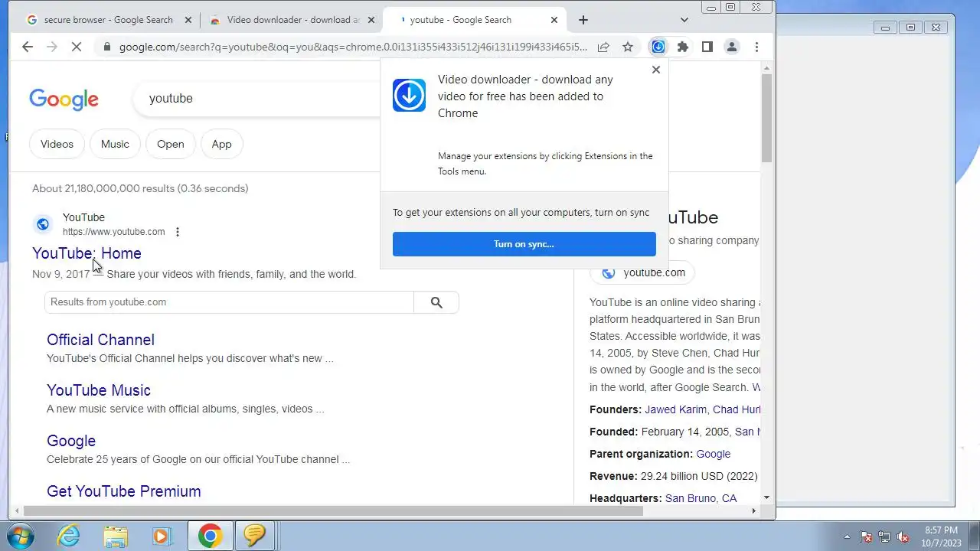The width and height of the screenshot is (980, 551).
Task: Submit the youtube.com site search magnifier
Action: tap(436, 302)
